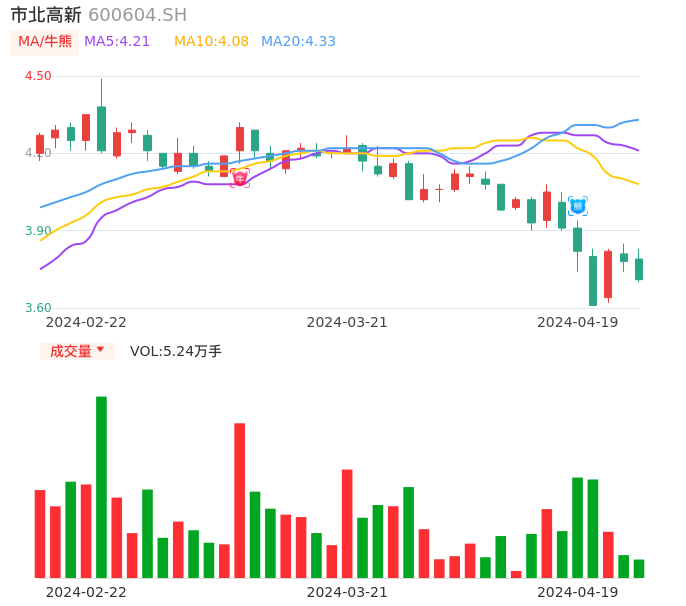
Task: Click the 3.60 price axis label
Action: coord(38,308)
